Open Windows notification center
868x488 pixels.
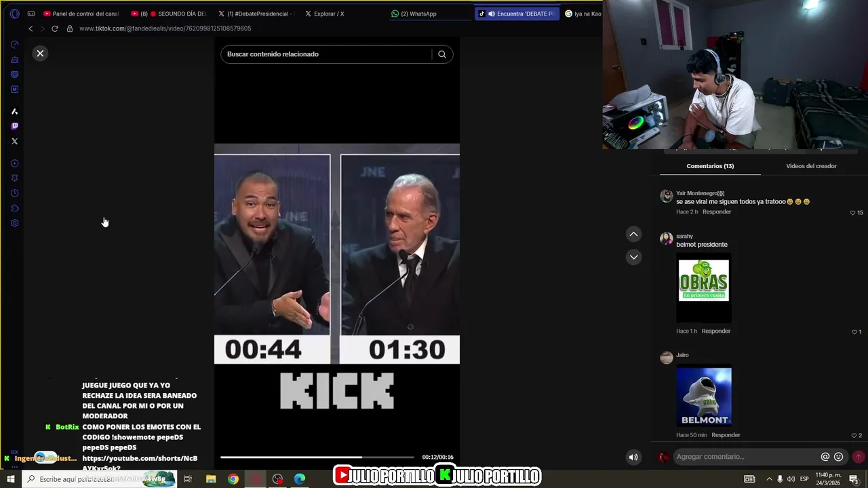[854, 479]
